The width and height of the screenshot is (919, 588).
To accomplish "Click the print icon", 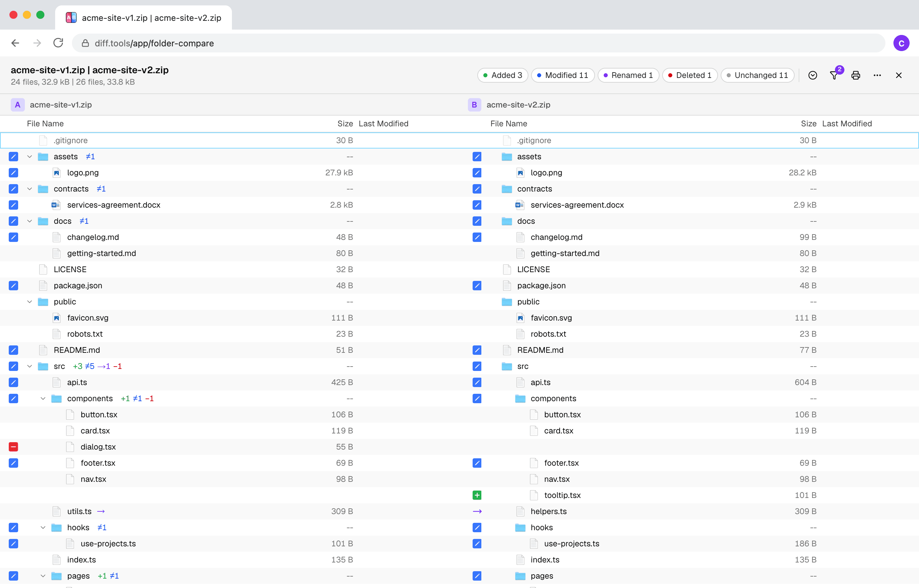I will tap(855, 75).
